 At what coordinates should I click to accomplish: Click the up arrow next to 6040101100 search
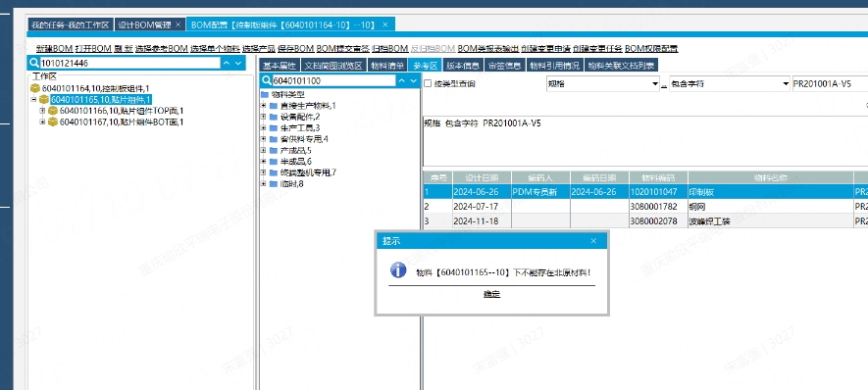(402, 80)
